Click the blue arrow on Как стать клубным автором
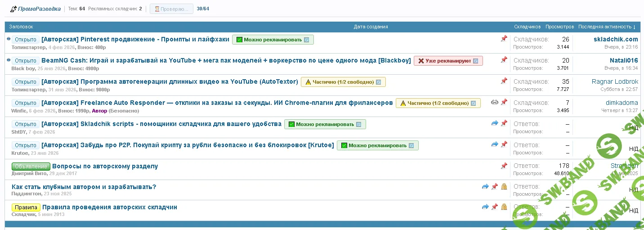This screenshot has height=230, width=644. point(485,186)
